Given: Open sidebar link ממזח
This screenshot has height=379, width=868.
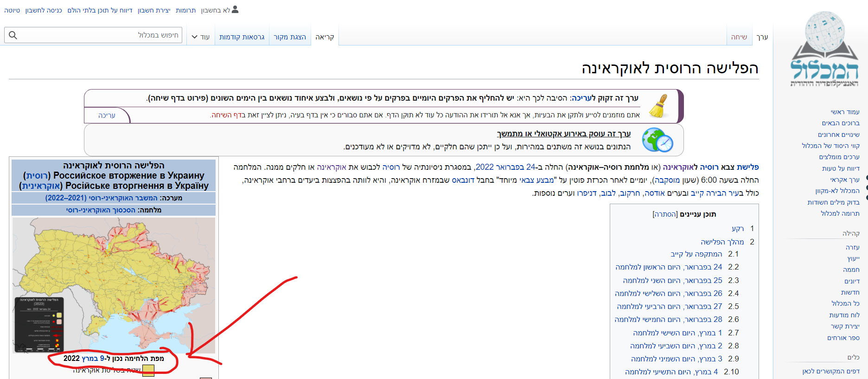Looking at the screenshot, I should click(x=851, y=270).
